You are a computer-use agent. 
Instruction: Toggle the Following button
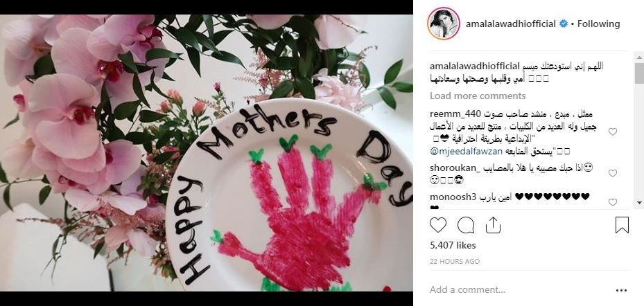tap(598, 24)
